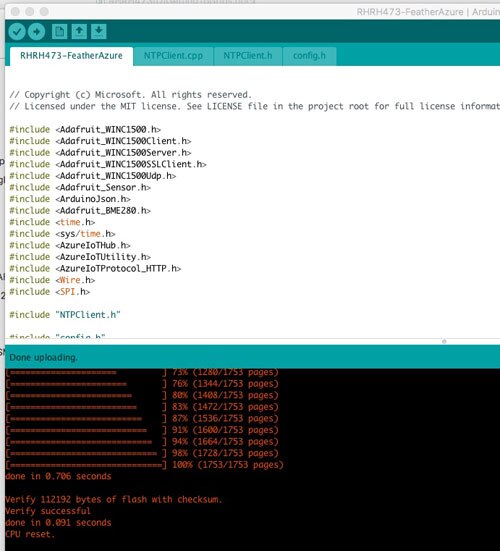Click the Adafruit_BME280.h include line
The height and width of the screenshot is (551, 500).
coord(80,210)
